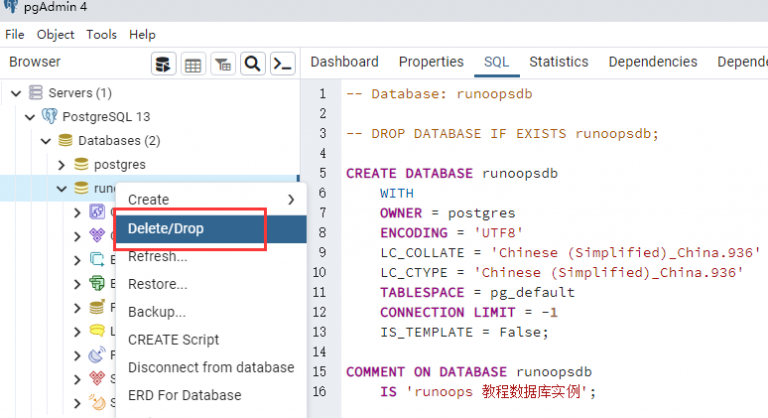
Task: Select CREATE Script in context menu
Action: point(174,339)
